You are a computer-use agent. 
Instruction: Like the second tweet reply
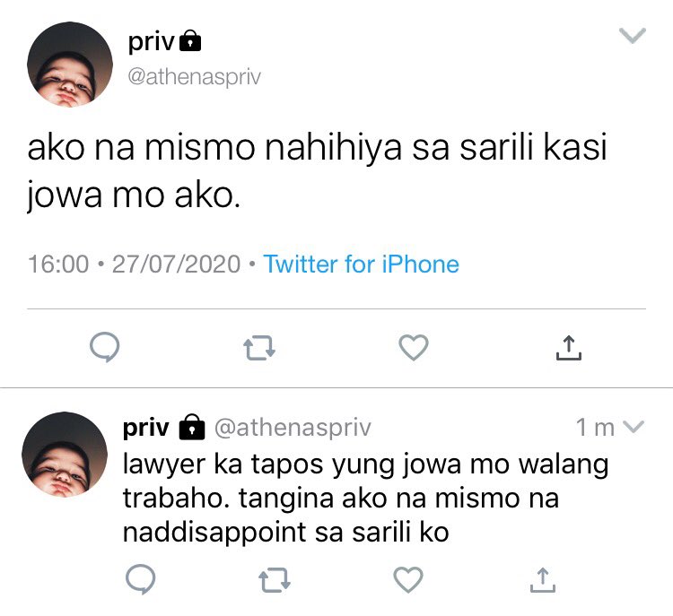pos(408,579)
